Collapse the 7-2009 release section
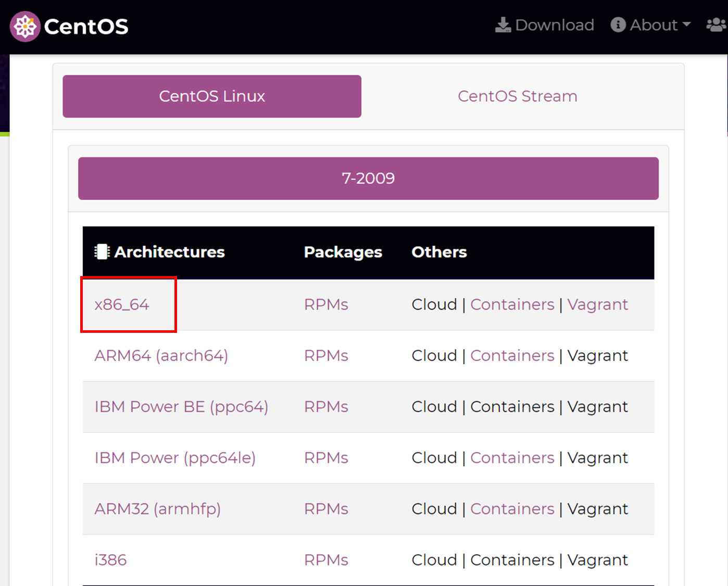The width and height of the screenshot is (728, 586). pos(368,179)
